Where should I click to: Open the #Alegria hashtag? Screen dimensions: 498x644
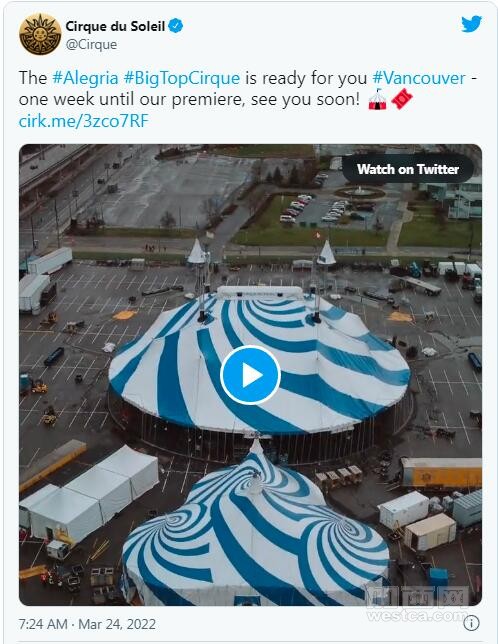[x=85, y=78]
